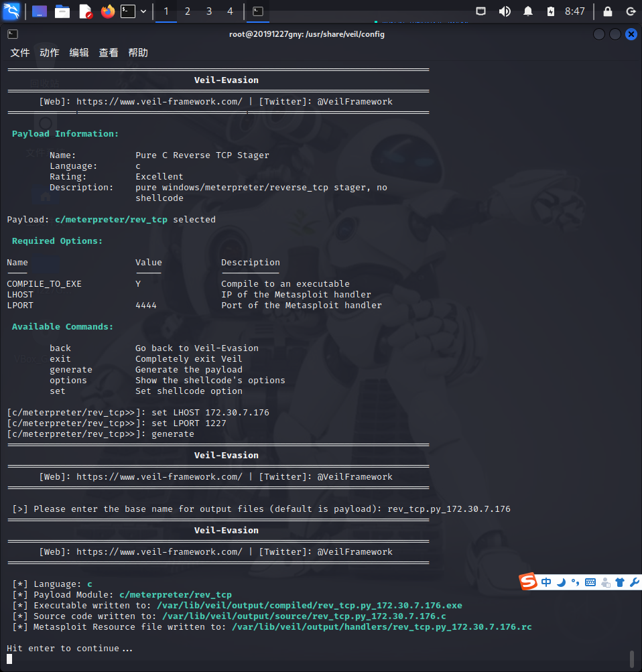
Task: Open the file manager panel icon
Action: 62,11
